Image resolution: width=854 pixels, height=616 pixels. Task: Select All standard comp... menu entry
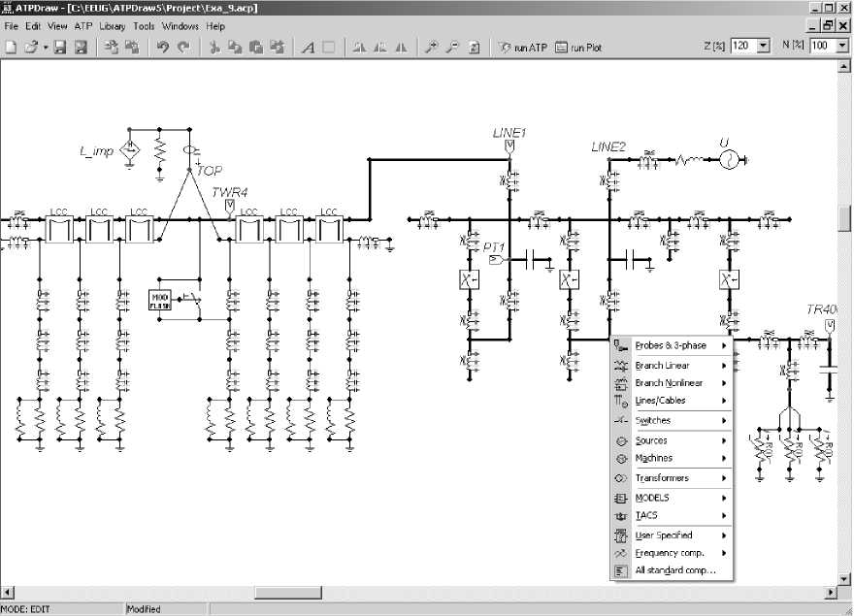coord(674,570)
